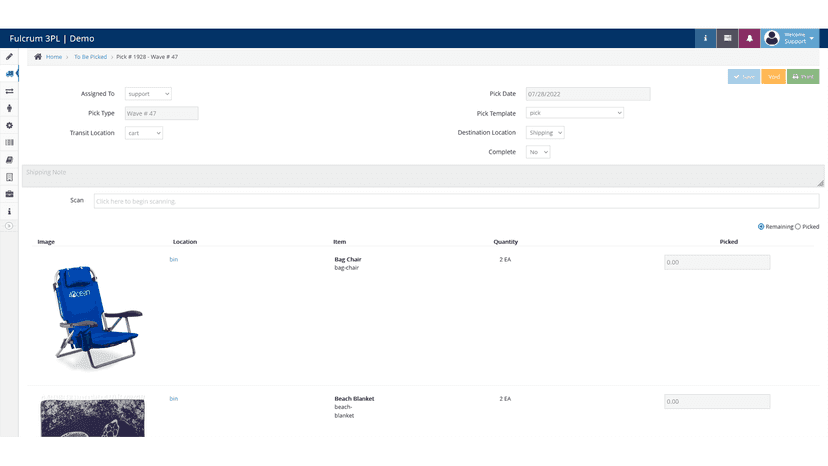Open the barcode icon in sidebar
This screenshot has height=466, width=828.
click(x=9, y=142)
